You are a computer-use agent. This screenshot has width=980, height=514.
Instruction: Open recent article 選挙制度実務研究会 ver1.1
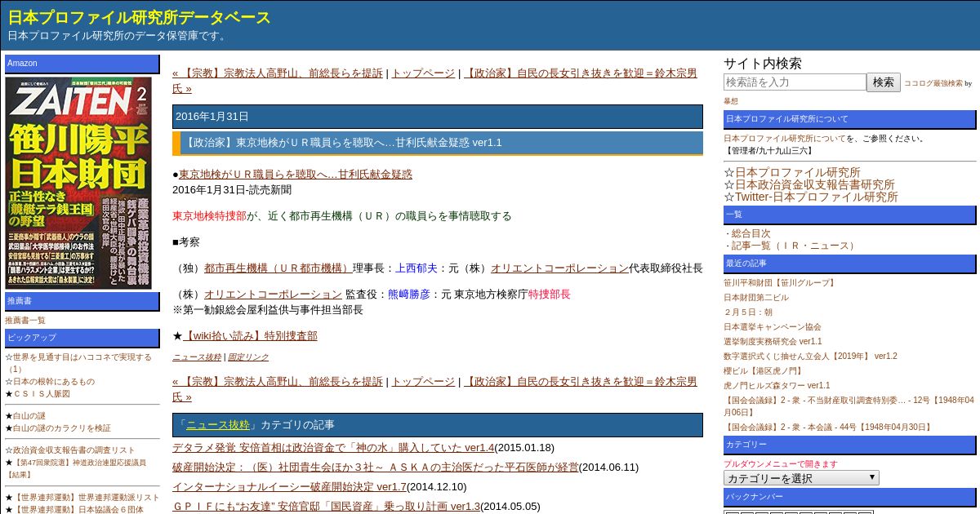coord(773,342)
